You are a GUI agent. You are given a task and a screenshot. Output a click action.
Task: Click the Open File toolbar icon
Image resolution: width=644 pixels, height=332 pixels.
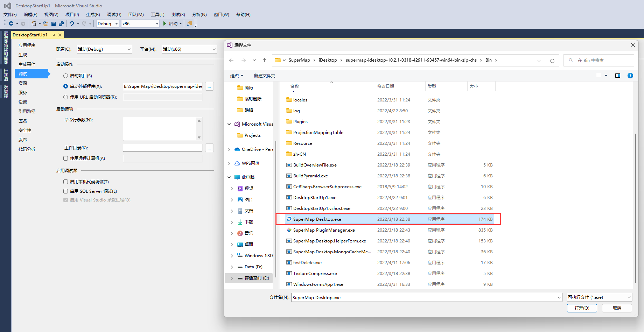pos(45,24)
